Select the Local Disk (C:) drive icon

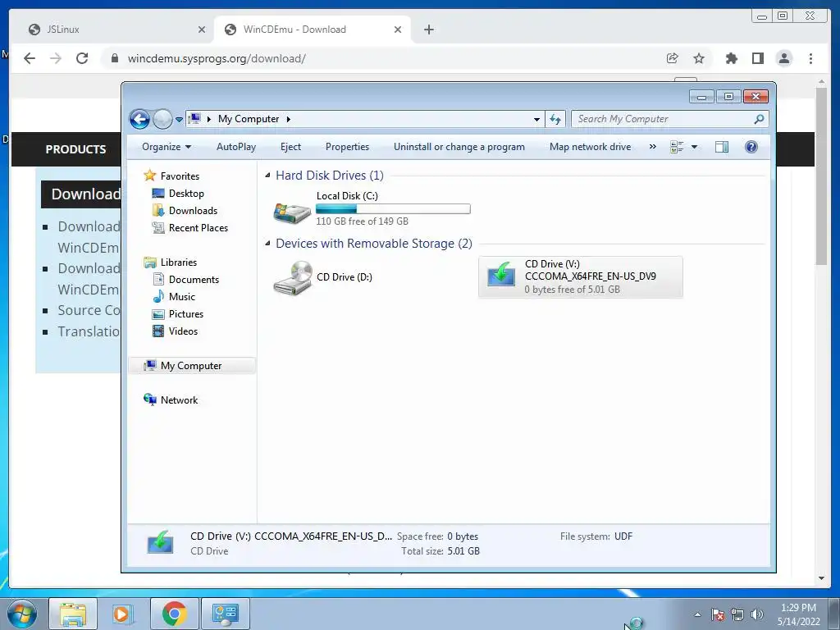click(291, 212)
